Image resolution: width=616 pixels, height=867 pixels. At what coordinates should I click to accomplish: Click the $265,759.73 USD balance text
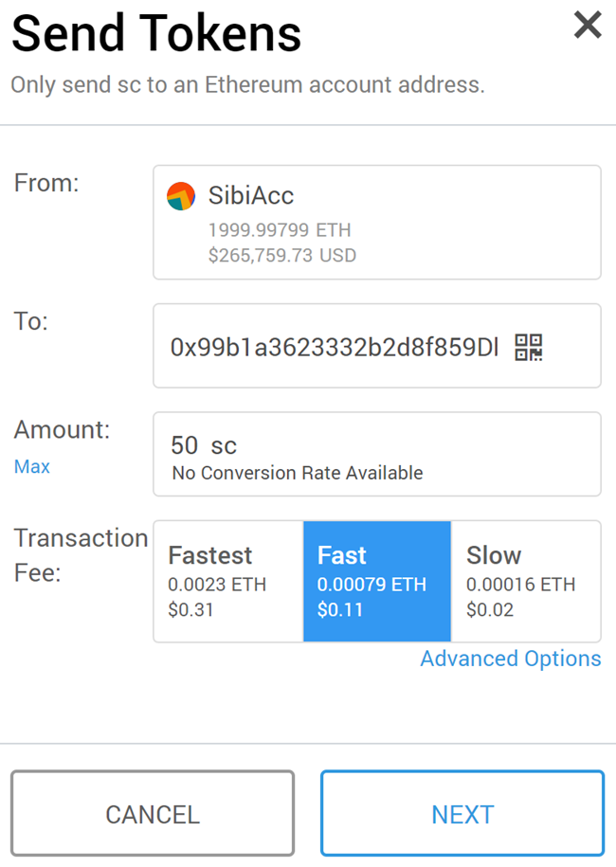pos(282,256)
